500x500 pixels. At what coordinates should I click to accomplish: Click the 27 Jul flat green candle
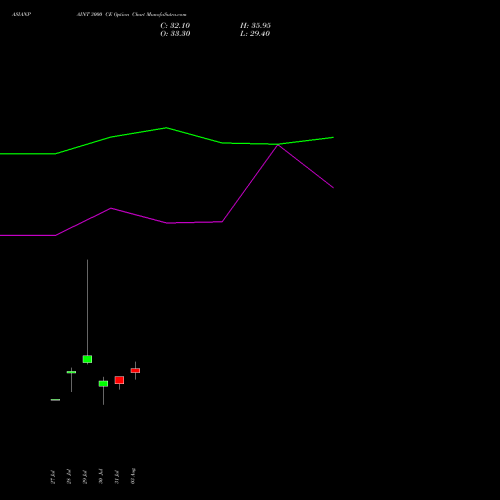(x=55, y=400)
